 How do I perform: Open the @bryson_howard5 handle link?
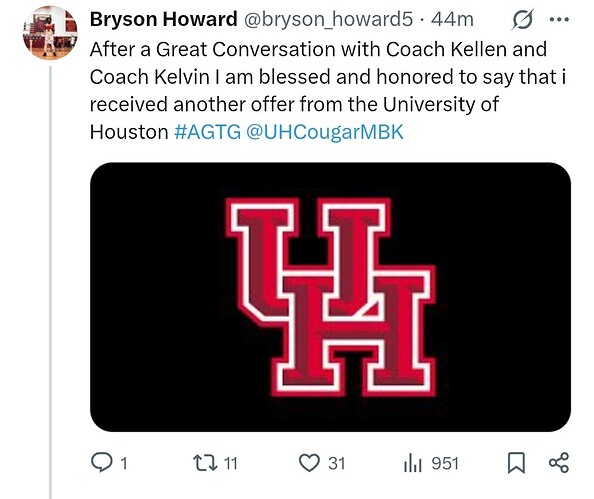coord(328,19)
